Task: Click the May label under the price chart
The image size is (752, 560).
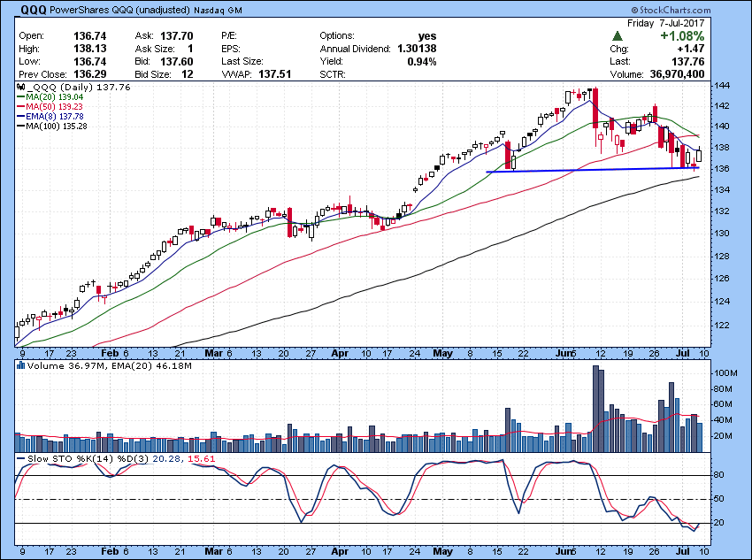Action: tap(442, 353)
